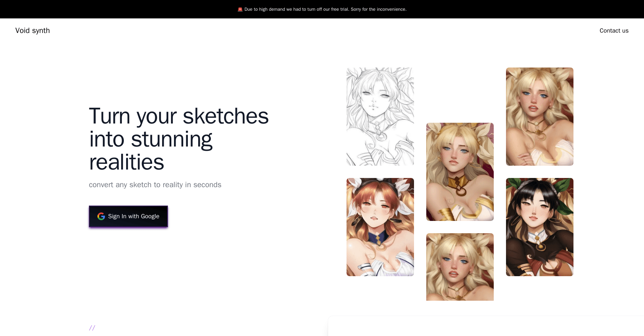This screenshot has height=336, width=644.
Task: Click the Sign In with Google button
Action: [x=128, y=216]
